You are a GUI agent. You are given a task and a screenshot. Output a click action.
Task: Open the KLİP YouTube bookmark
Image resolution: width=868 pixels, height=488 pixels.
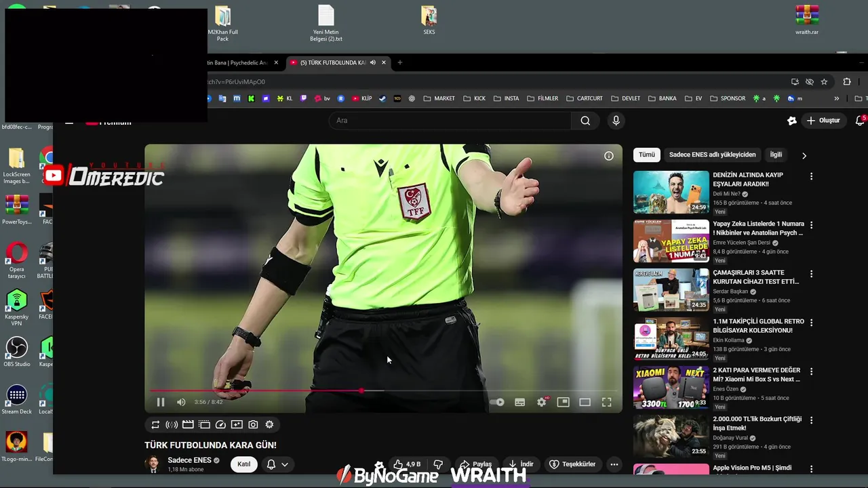pyautogui.click(x=362, y=98)
